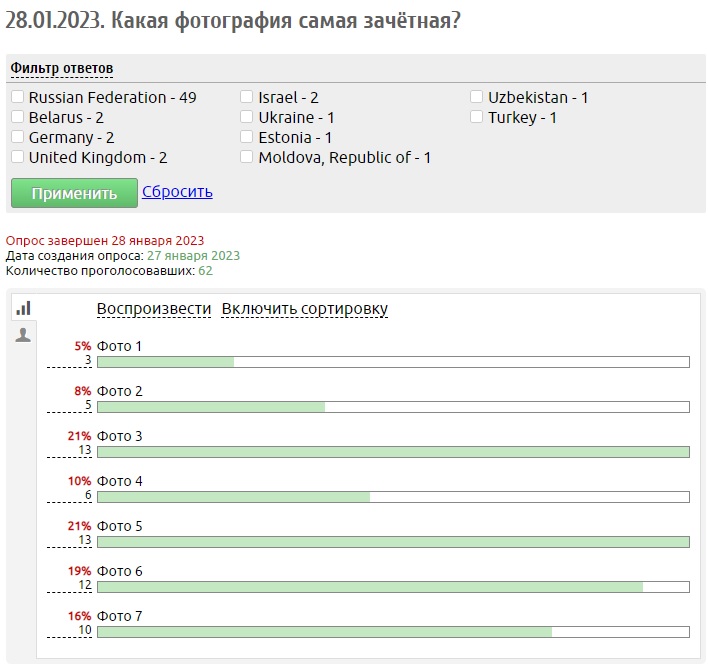Select the Turkey filter checkbox

coord(477,118)
